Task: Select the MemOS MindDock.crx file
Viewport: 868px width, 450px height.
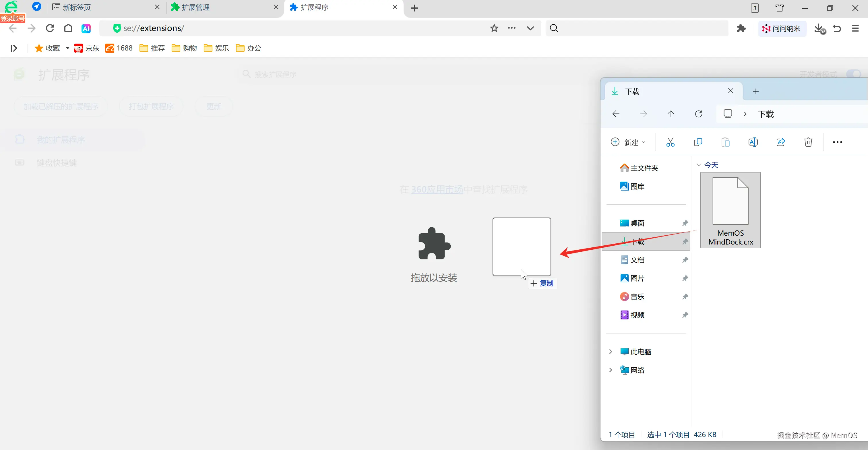Action: tap(730, 210)
